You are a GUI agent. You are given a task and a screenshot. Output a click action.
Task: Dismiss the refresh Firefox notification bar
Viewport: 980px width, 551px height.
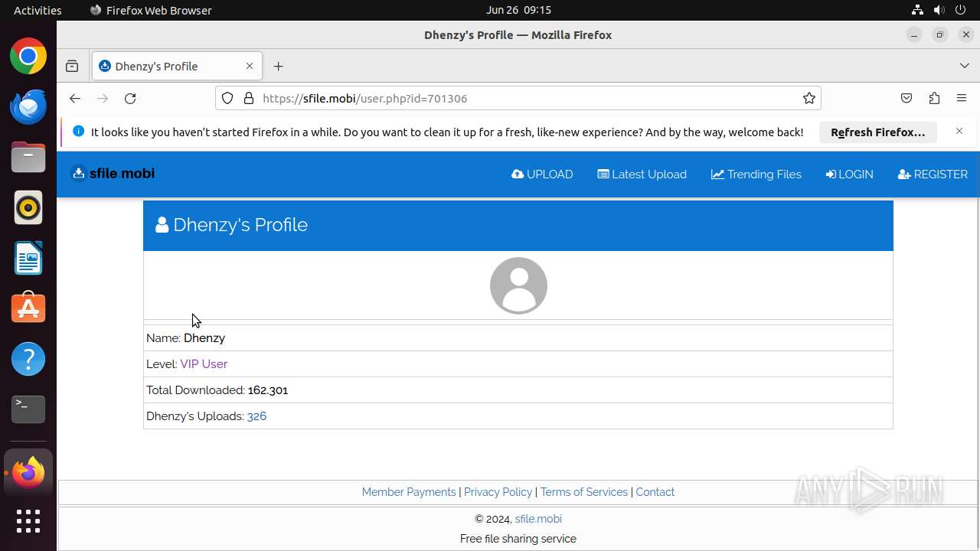pos(959,132)
